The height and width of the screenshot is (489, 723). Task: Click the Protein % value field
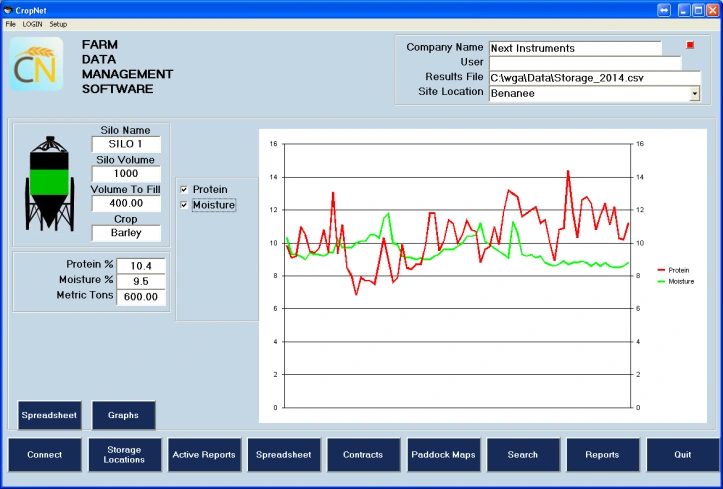pos(141,266)
